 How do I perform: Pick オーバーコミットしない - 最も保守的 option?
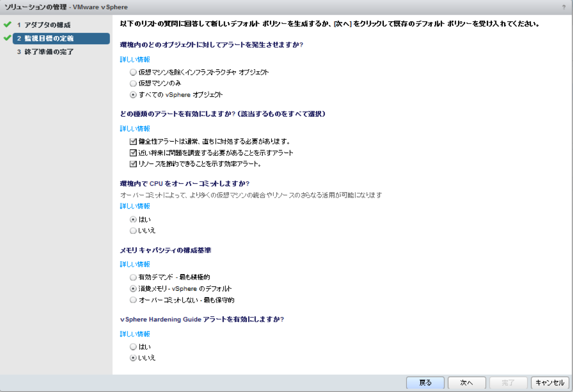click(x=133, y=300)
